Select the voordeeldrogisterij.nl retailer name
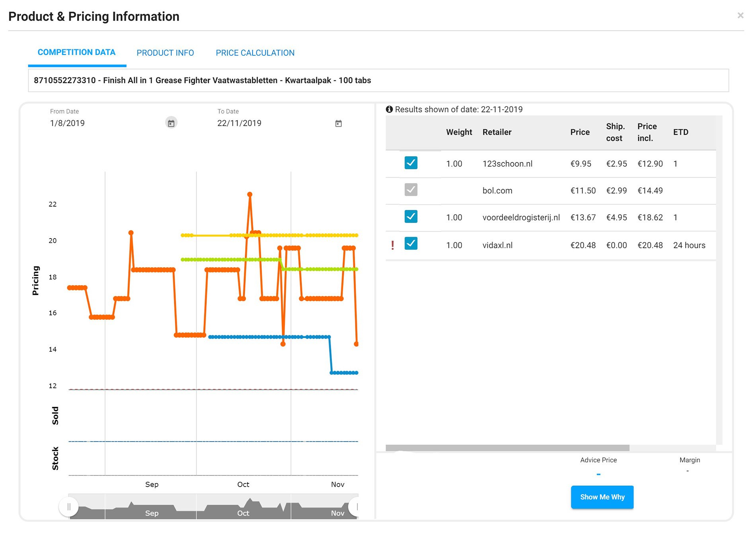The width and height of the screenshot is (756, 540). pos(521,217)
